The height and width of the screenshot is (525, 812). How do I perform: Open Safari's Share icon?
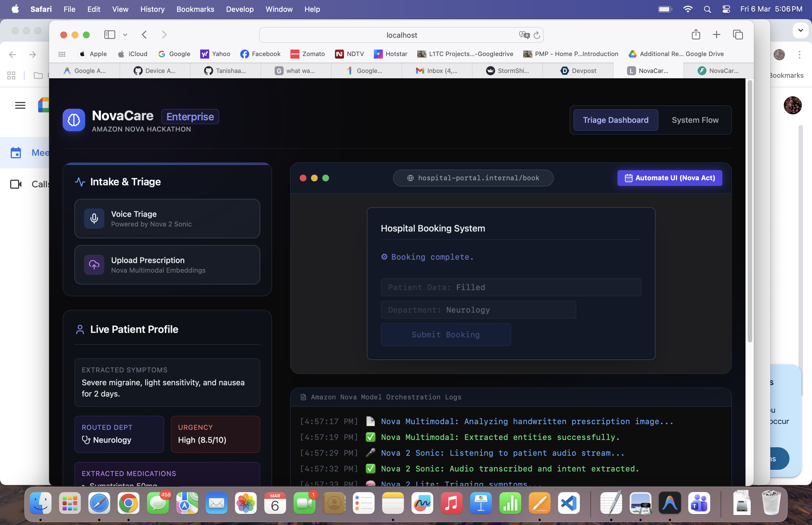tap(696, 34)
